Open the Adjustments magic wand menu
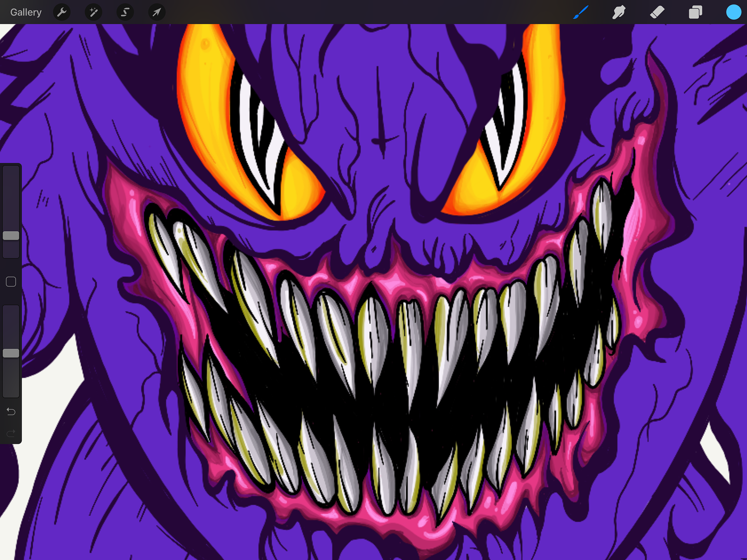Image resolution: width=747 pixels, height=560 pixels. 93,12
